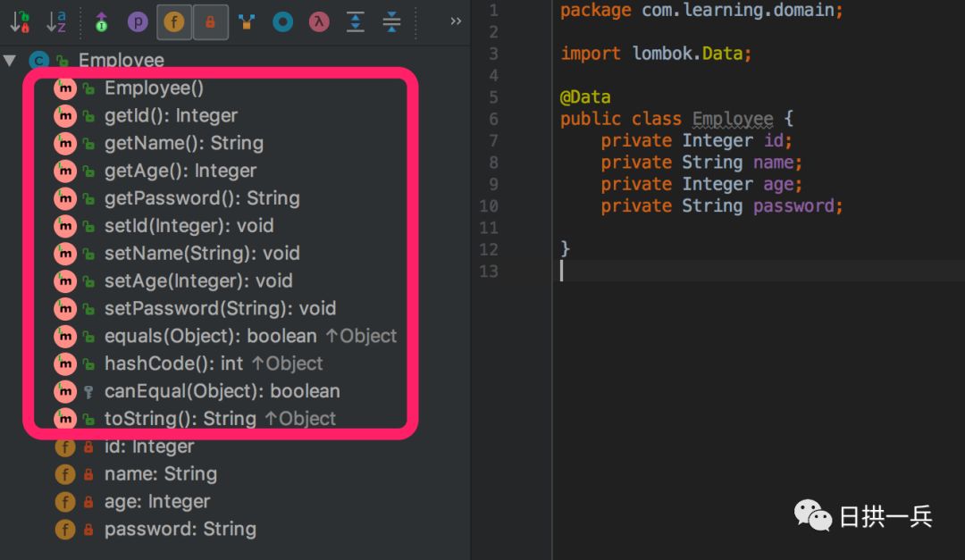Viewport: 965px width, 560px height.
Task: Click method icon beside getName()
Action: (x=65, y=144)
